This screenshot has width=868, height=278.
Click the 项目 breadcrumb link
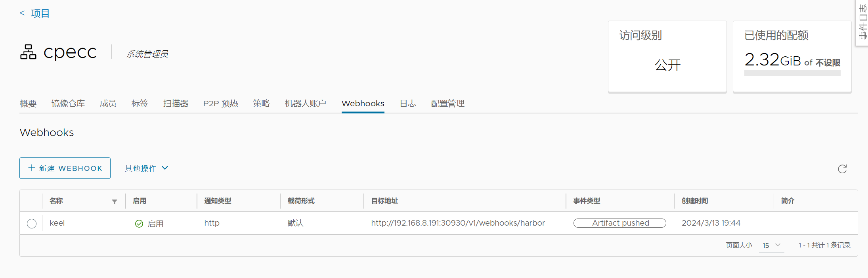coord(40,13)
